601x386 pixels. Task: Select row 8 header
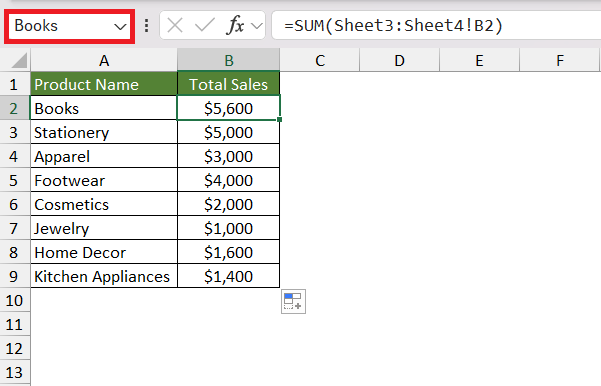tap(15, 252)
